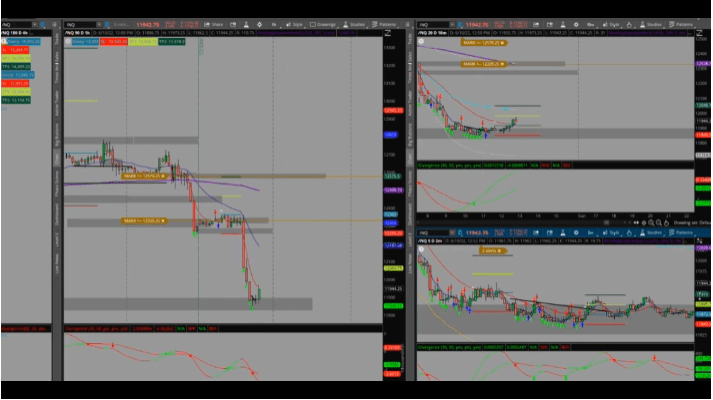Click the detach window icon in 1h chart
This screenshot has height=400, width=713.
coord(233,25)
